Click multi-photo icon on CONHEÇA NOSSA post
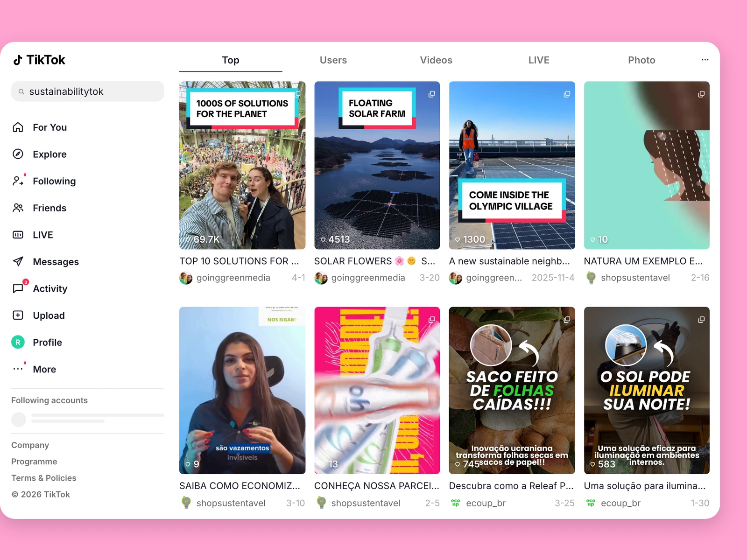 (432, 320)
